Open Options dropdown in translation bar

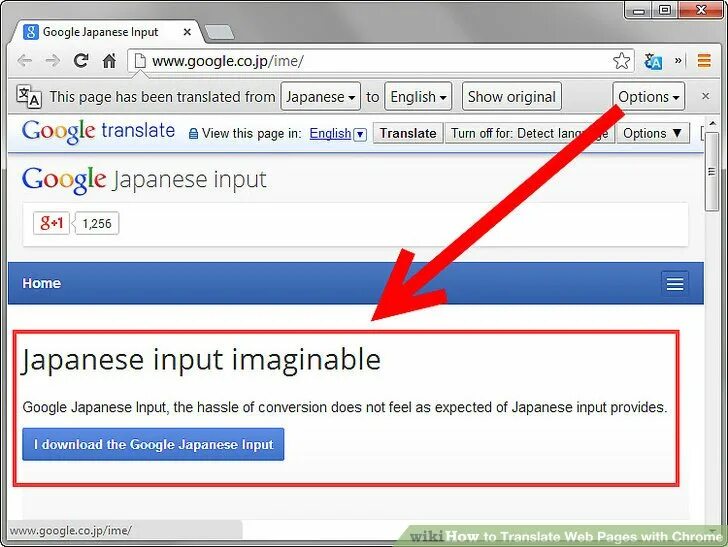649,97
